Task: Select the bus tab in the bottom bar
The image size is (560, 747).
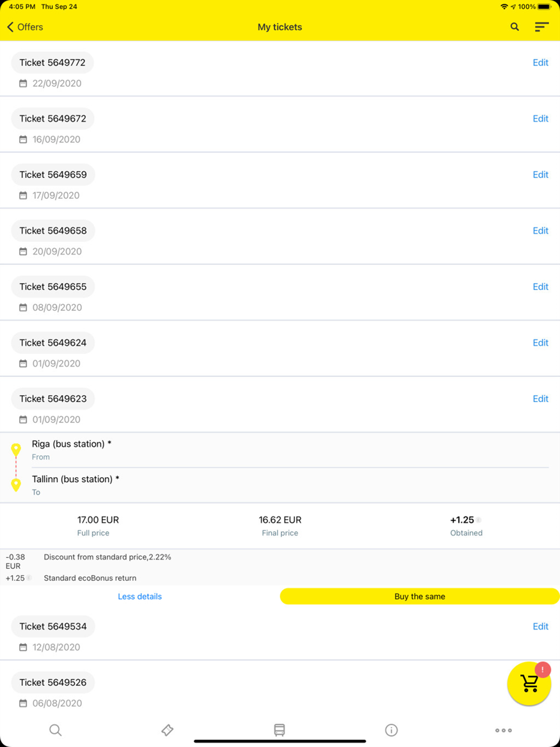Action: click(279, 730)
